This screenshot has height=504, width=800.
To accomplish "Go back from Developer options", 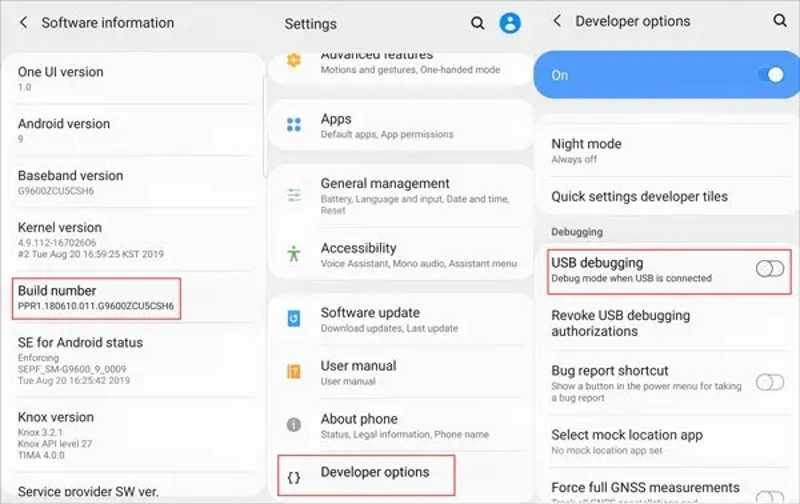I will [x=557, y=21].
